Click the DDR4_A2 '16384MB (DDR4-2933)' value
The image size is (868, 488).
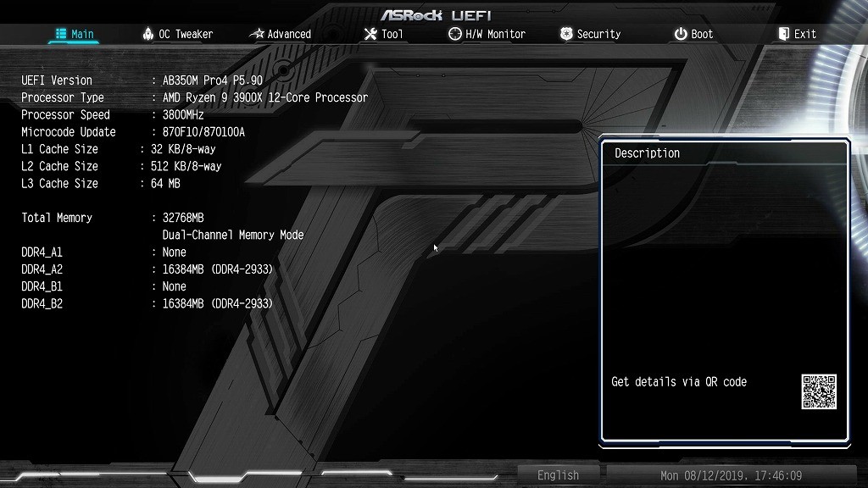218,269
